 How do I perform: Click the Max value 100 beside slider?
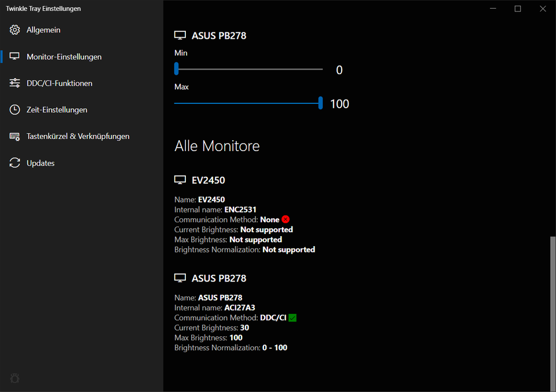pos(340,104)
